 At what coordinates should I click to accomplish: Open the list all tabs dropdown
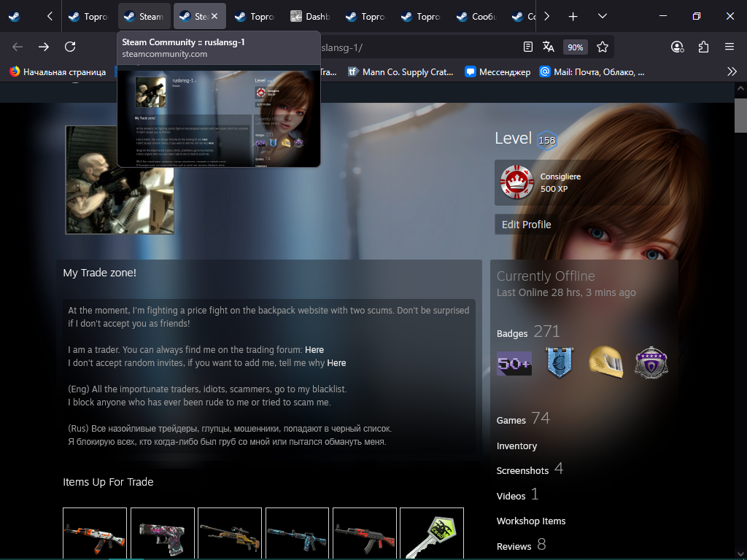tap(602, 16)
